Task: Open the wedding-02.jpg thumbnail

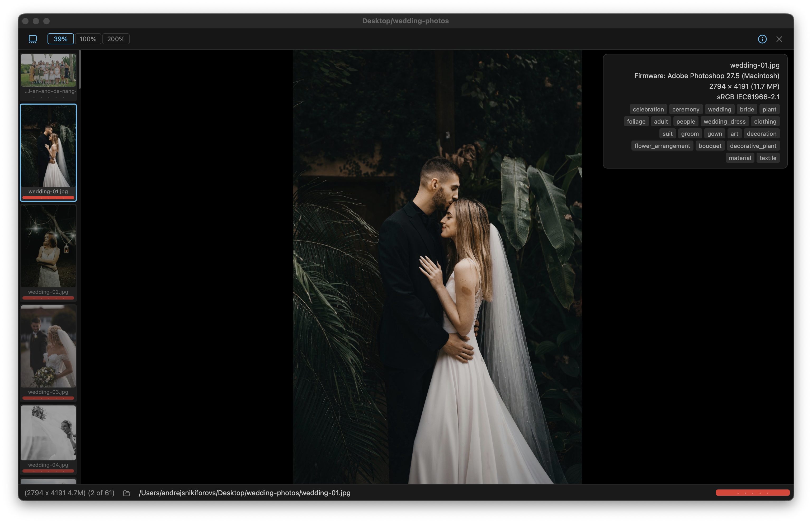Action: 48,246
